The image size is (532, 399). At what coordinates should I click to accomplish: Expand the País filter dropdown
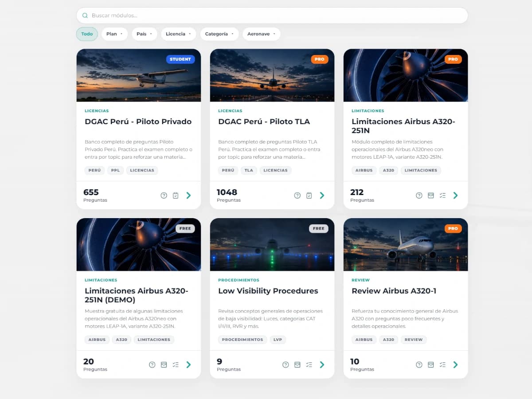point(144,34)
